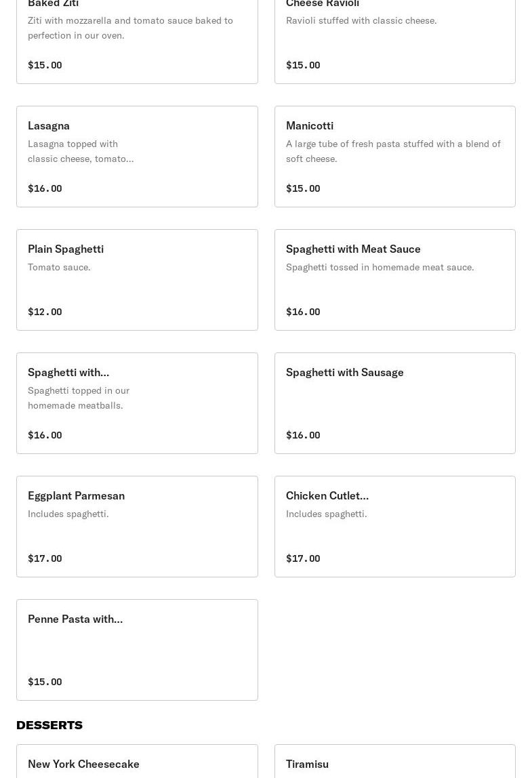This screenshot has height=778, width=532.
Task: Click the Eggplant Parmesan $17.00 price
Action: (45, 558)
